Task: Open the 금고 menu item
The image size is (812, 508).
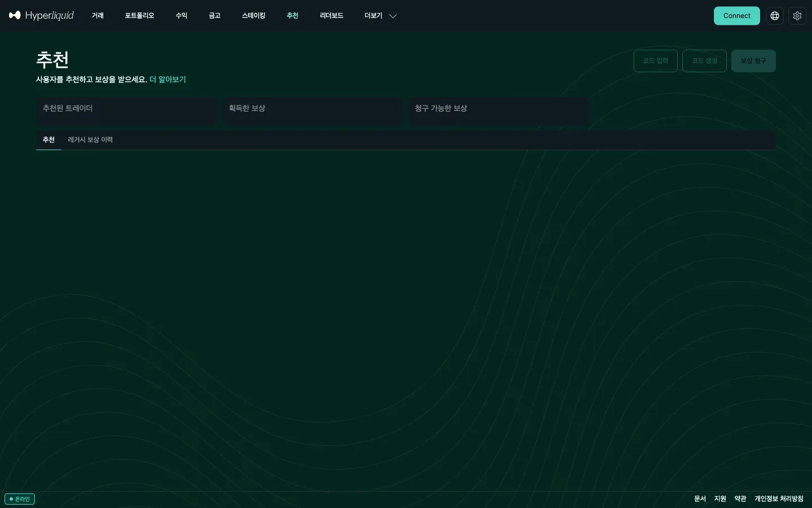Action: pyautogui.click(x=214, y=16)
